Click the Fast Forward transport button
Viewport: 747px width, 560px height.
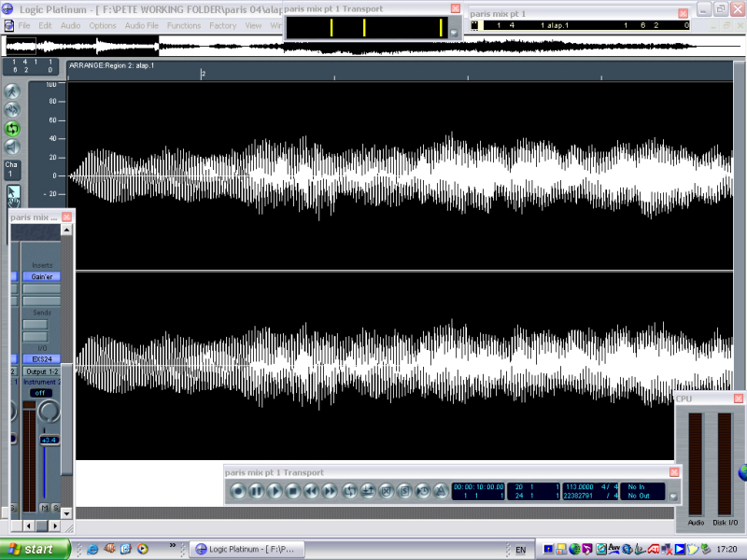(329, 491)
